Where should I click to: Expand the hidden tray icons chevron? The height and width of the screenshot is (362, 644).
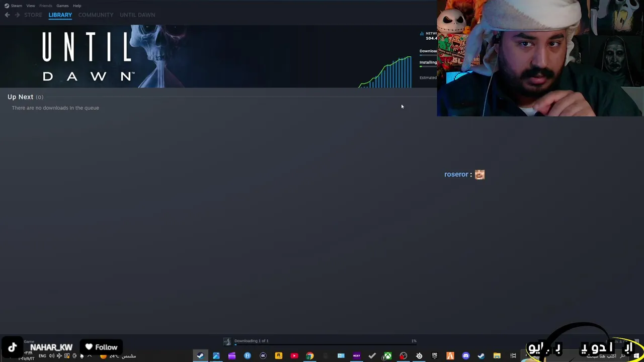[90, 356]
